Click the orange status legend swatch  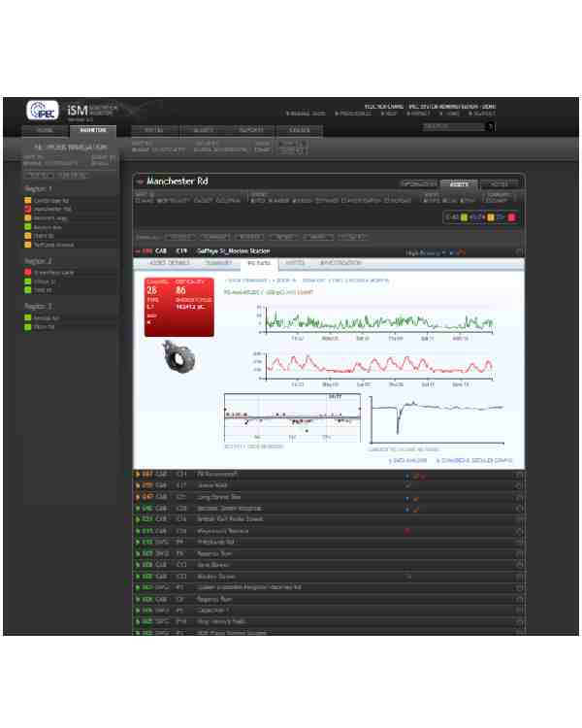tap(491, 217)
